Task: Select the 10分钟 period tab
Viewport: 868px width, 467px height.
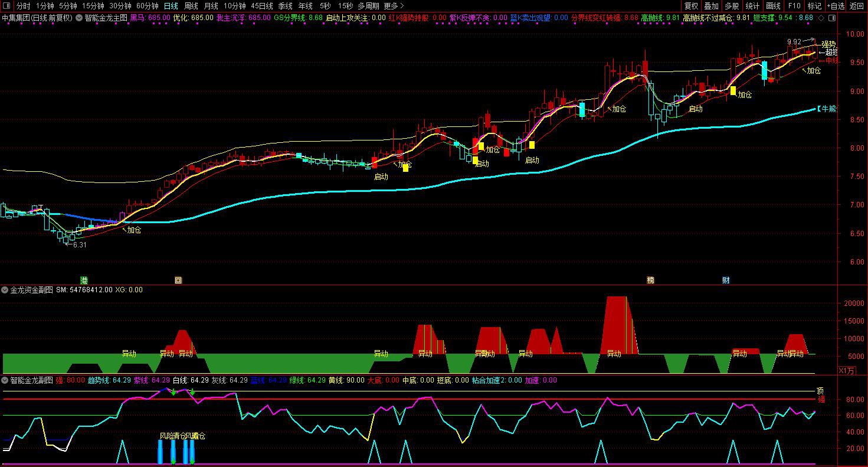Action: coord(234,6)
